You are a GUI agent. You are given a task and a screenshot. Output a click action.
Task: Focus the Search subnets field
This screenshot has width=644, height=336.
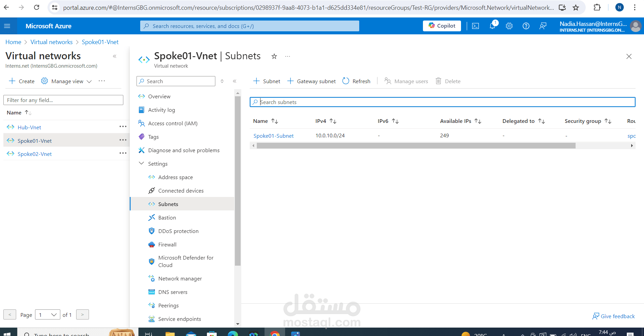pyautogui.click(x=442, y=102)
